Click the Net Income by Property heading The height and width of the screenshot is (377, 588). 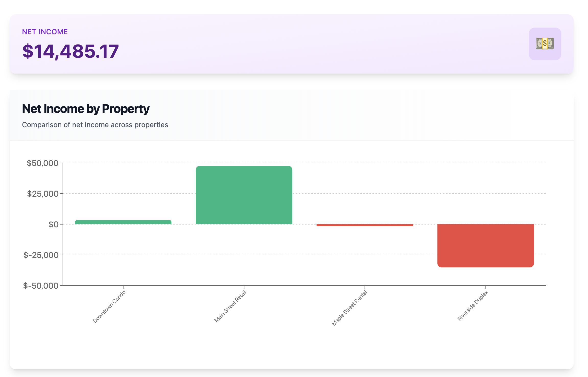pyautogui.click(x=86, y=109)
